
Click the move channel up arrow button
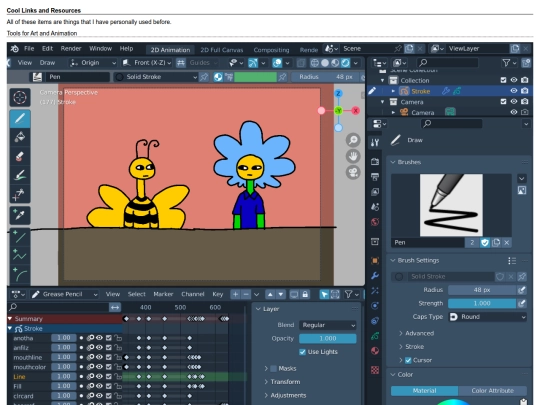tap(270, 294)
